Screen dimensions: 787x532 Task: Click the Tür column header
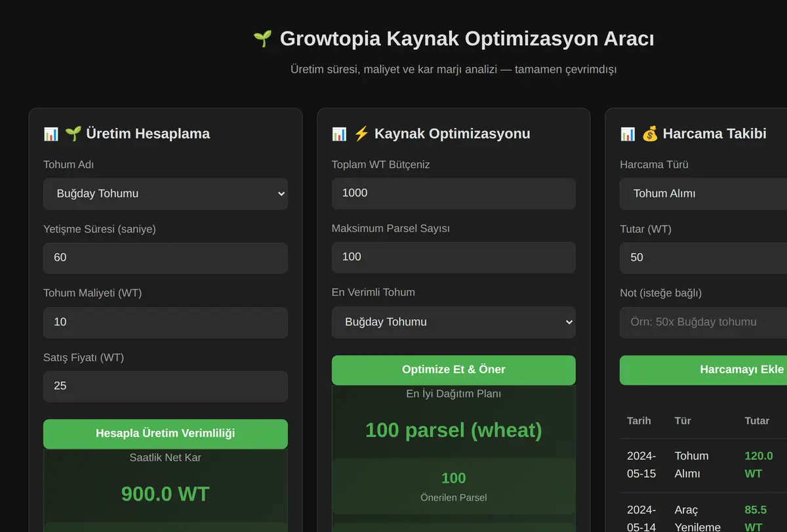pyautogui.click(x=683, y=420)
